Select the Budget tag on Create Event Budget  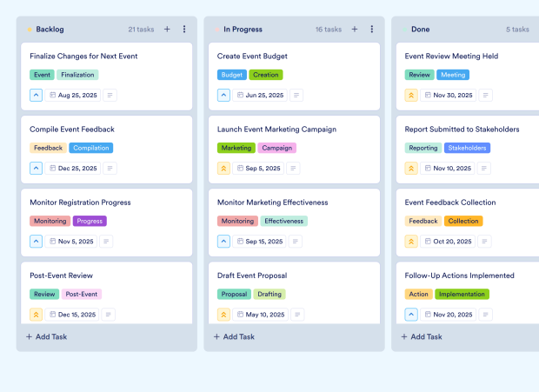click(232, 75)
